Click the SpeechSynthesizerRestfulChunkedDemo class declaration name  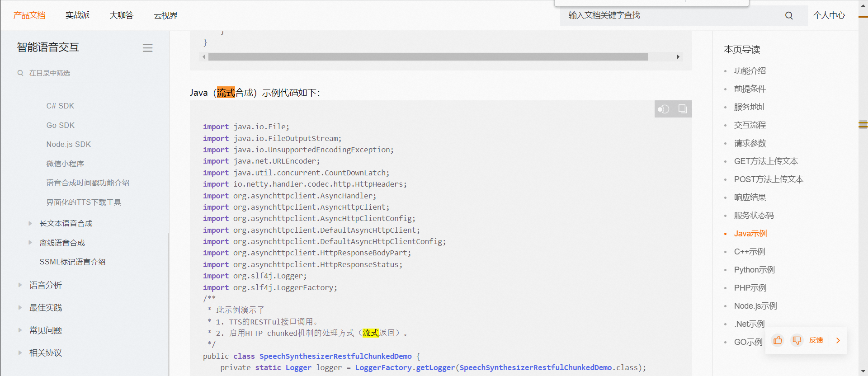(x=335, y=356)
